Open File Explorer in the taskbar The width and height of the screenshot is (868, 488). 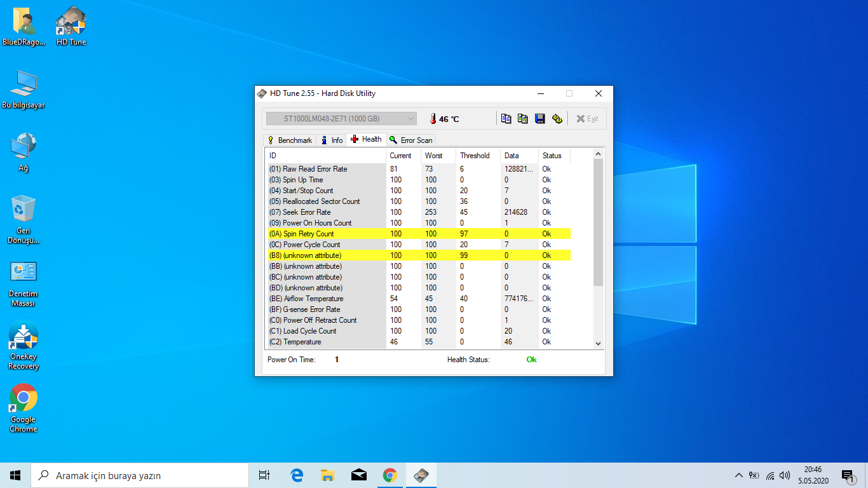(x=328, y=475)
